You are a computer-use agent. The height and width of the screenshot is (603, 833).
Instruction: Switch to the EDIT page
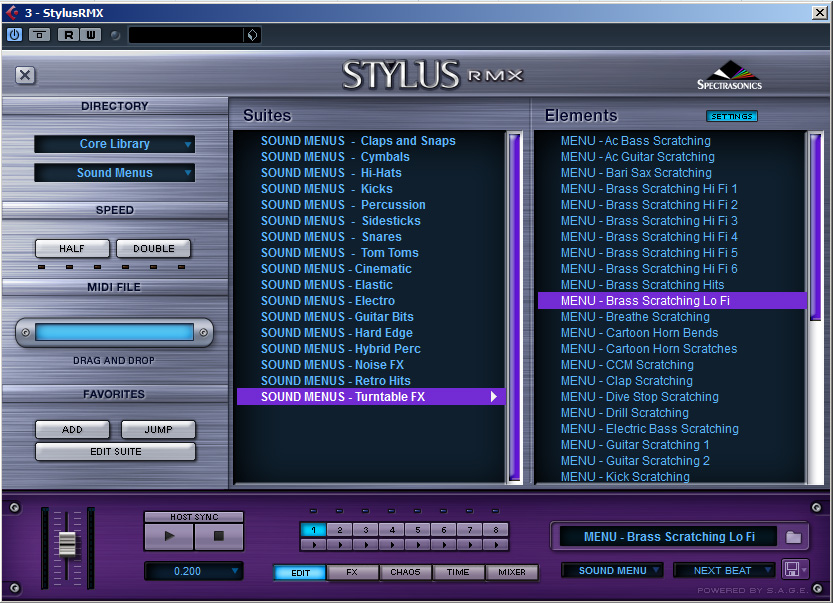[x=300, y=572]
